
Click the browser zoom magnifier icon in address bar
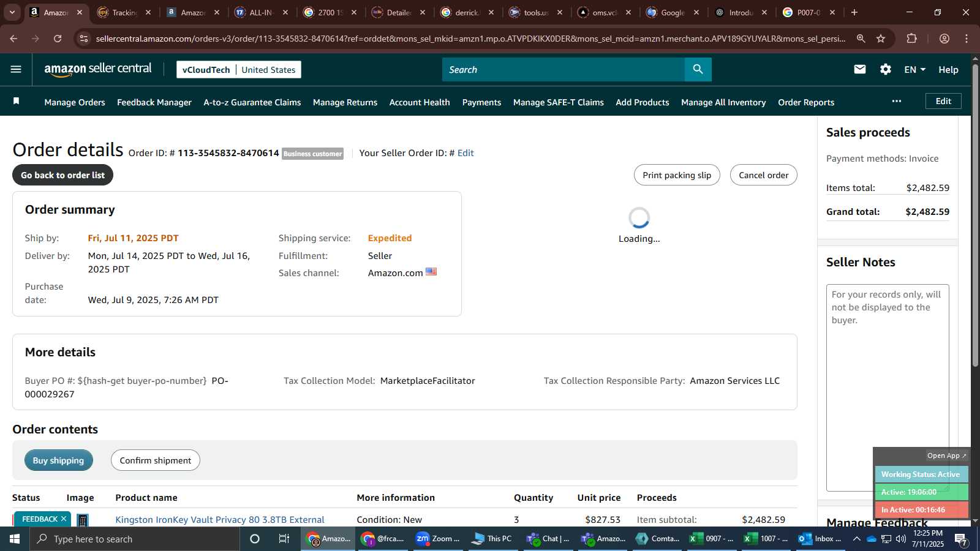click(x=861, y=39)
